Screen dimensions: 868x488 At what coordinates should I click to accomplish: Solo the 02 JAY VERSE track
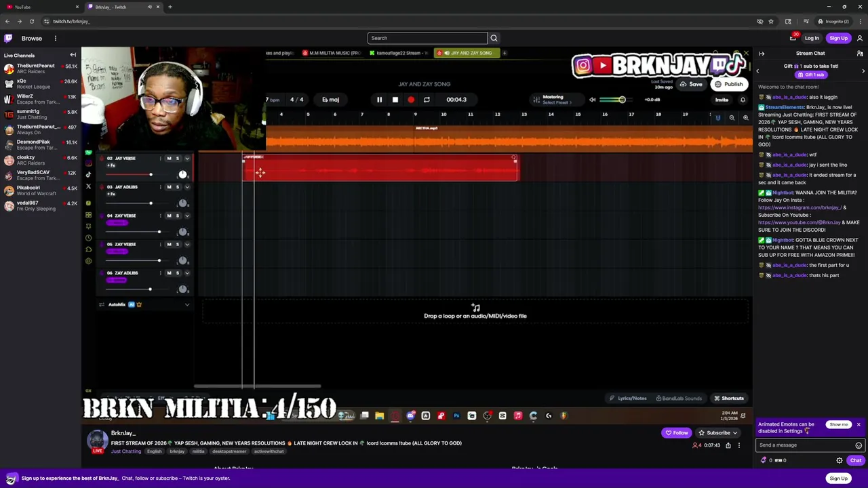pyautogui.click(x=178, y=159)
